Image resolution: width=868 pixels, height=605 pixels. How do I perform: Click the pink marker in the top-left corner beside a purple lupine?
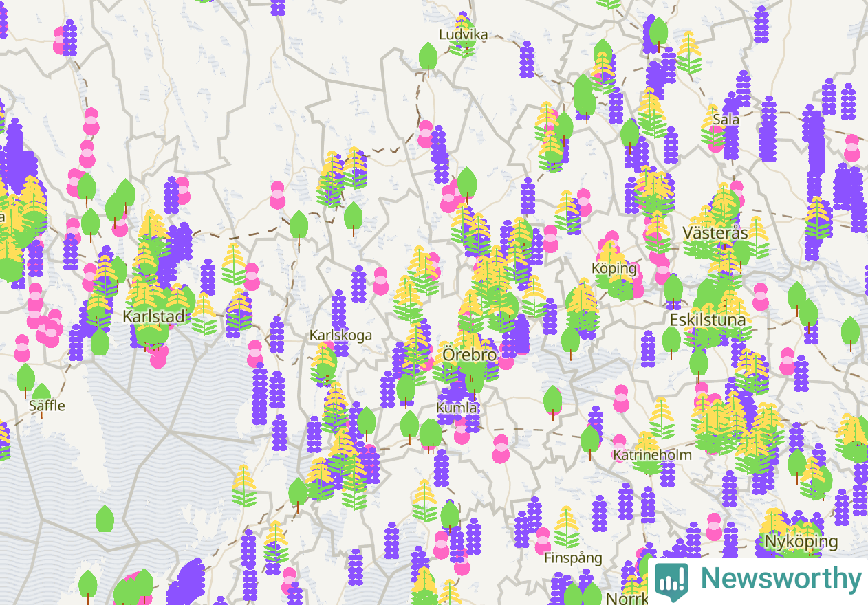point(61,41)
